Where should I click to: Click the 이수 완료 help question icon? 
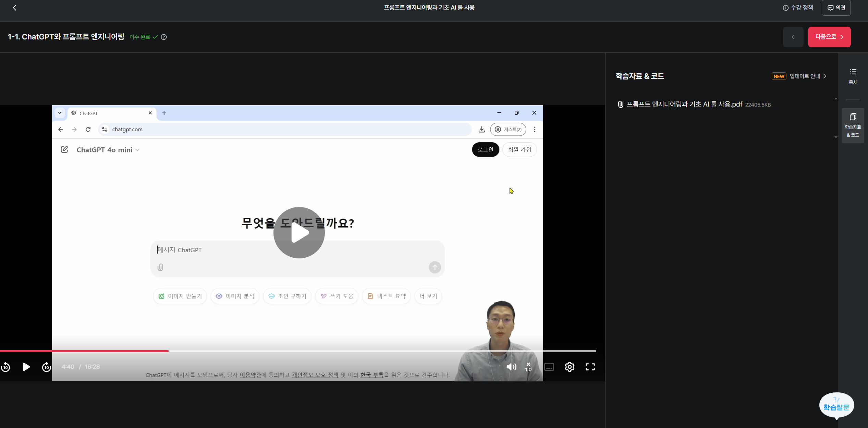coord(164,37)
